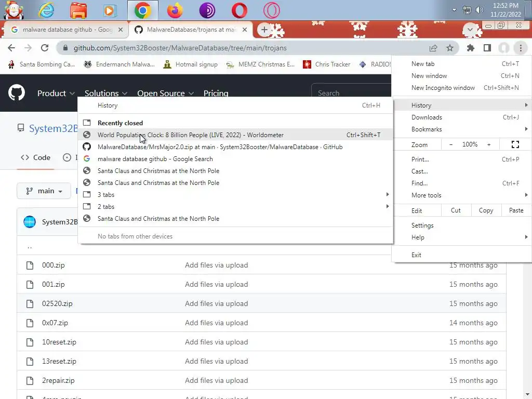The image size is (532, 399).
Task: Click Cast... in Chrome menu
Action: 462,171
